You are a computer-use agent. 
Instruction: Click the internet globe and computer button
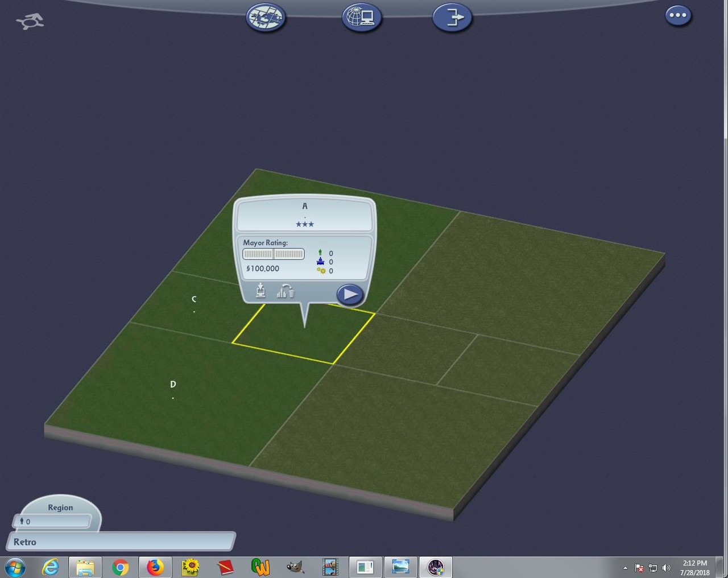[361, 17]
